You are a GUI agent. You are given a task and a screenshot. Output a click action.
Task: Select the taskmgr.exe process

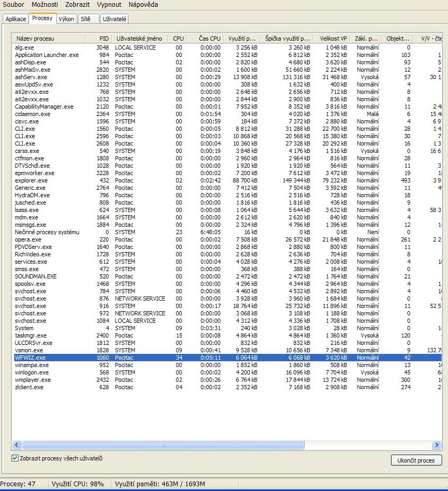228,335
